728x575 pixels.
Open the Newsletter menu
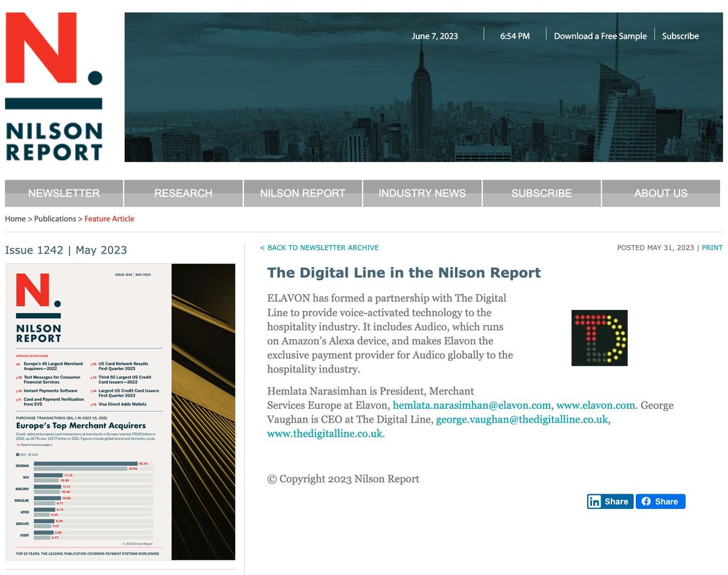tap(64, 193)
